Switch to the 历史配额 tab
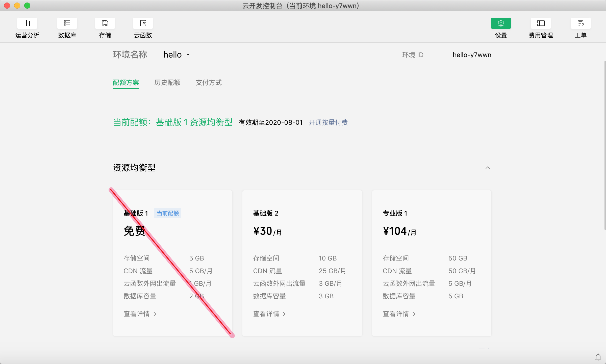606x364 pixels. [167, 83]
